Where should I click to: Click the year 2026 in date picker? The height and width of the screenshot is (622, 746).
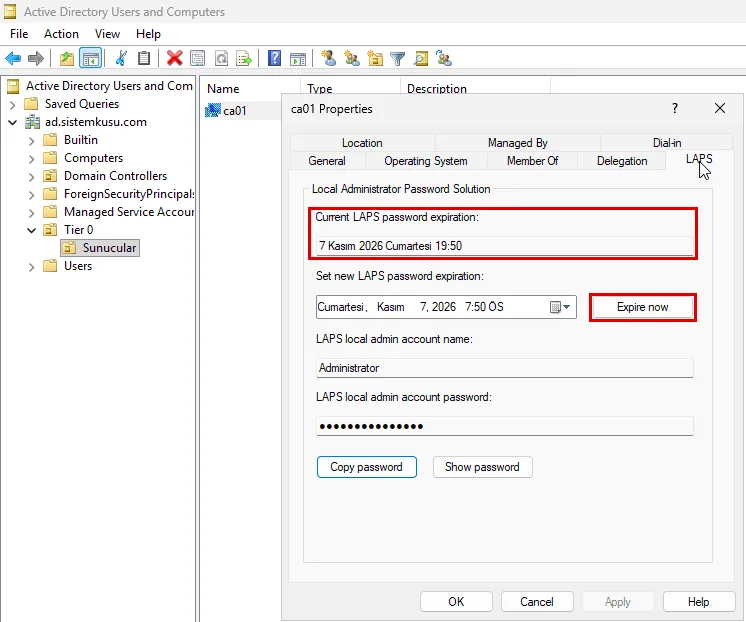[x=444, y=307]
